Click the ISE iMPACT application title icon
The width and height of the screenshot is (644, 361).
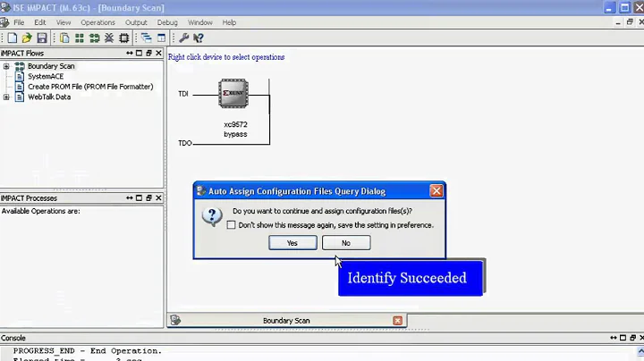click(x=5, y=7)
